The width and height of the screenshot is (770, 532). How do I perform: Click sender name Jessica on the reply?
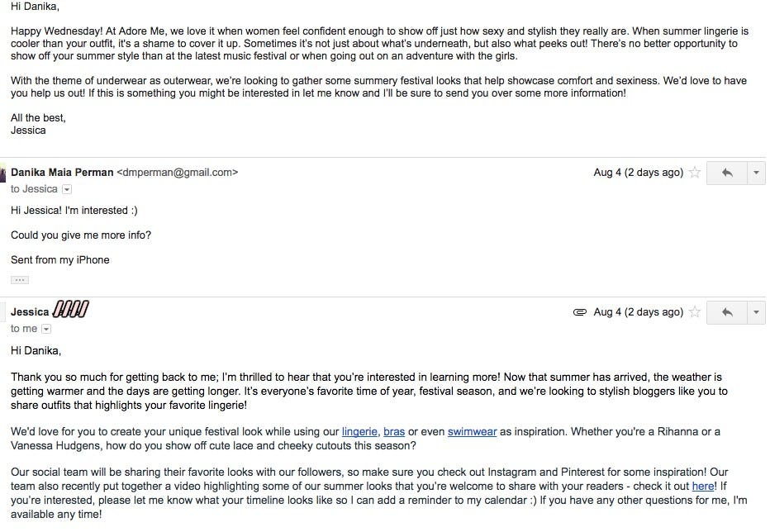(x=30, y=311)
